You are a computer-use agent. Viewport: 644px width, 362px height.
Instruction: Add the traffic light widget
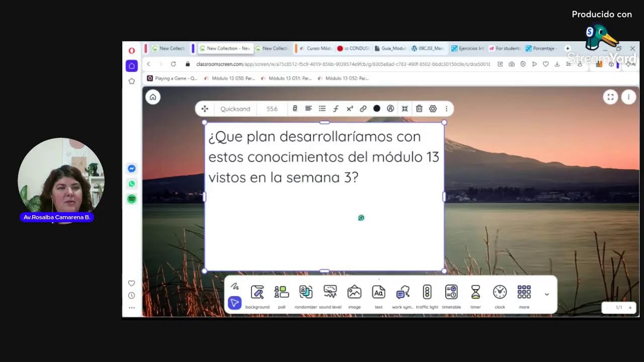point(427,297)
